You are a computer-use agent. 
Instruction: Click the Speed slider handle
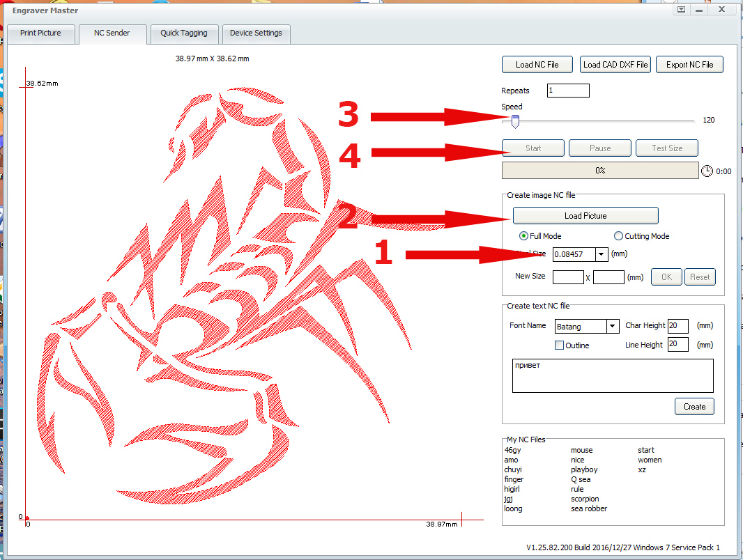click(x=516, y=122)
